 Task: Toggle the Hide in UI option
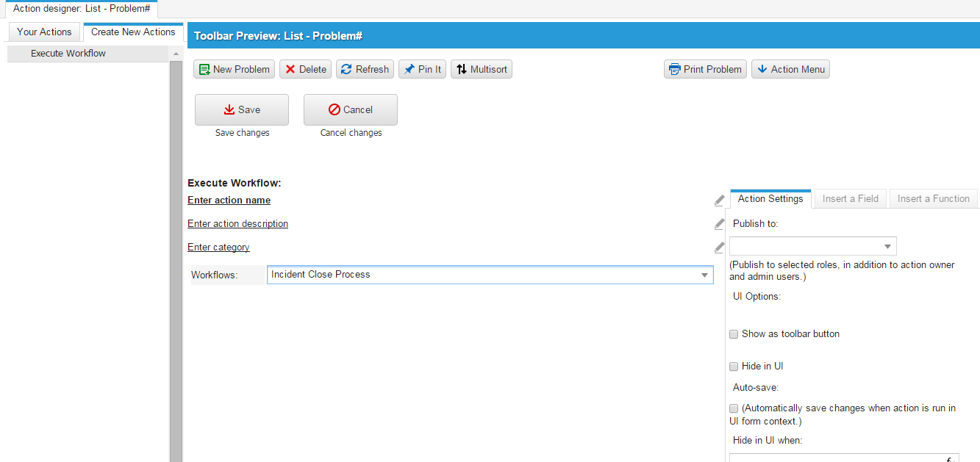click(x=733, y=366)
